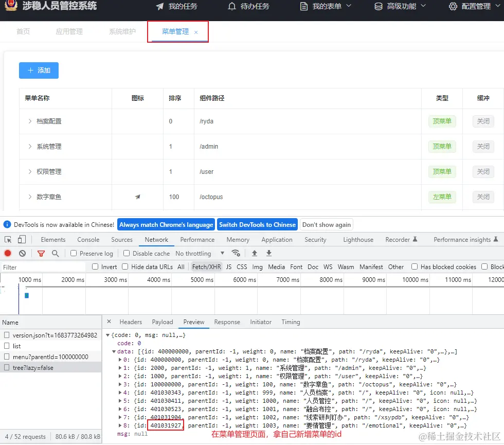Screen dimensions: 504x445
Task: Click Switch DevTools to Chinese
Action: [x=258, y=224]
